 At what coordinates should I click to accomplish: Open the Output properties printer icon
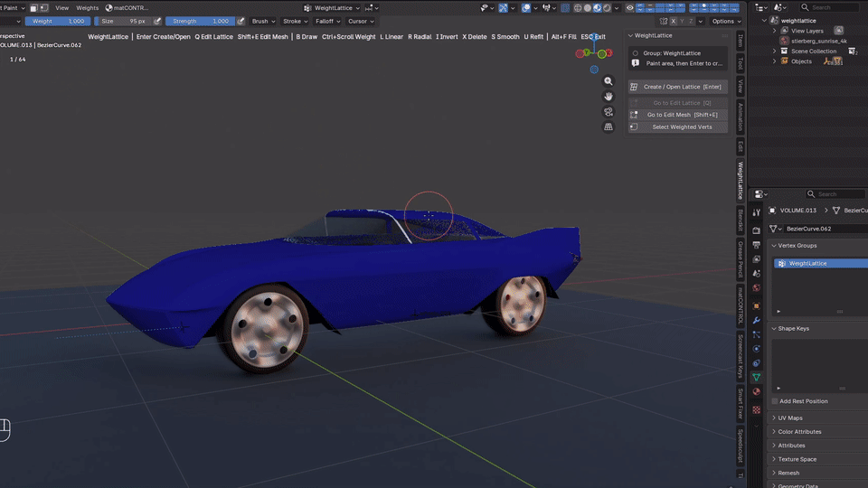coord(756,245)
